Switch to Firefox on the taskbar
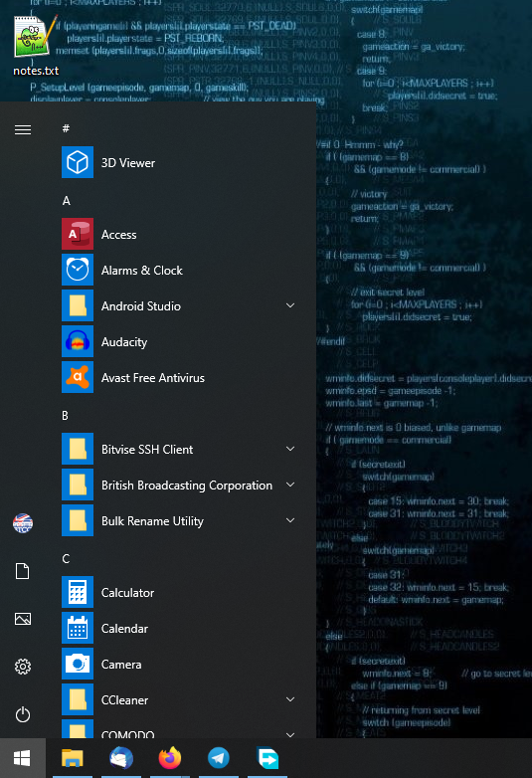532x778 pixels. [x=170, y=758]
